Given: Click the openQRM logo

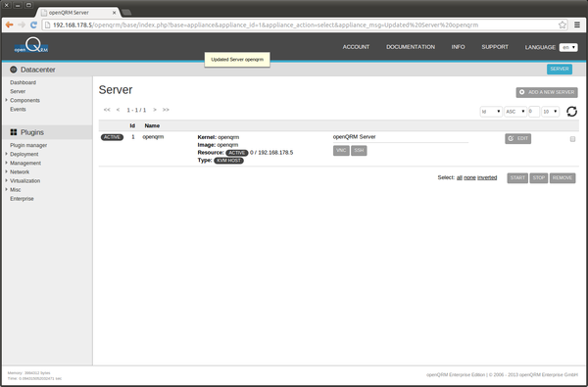Looking at the screenshot, I should (31, 45).
